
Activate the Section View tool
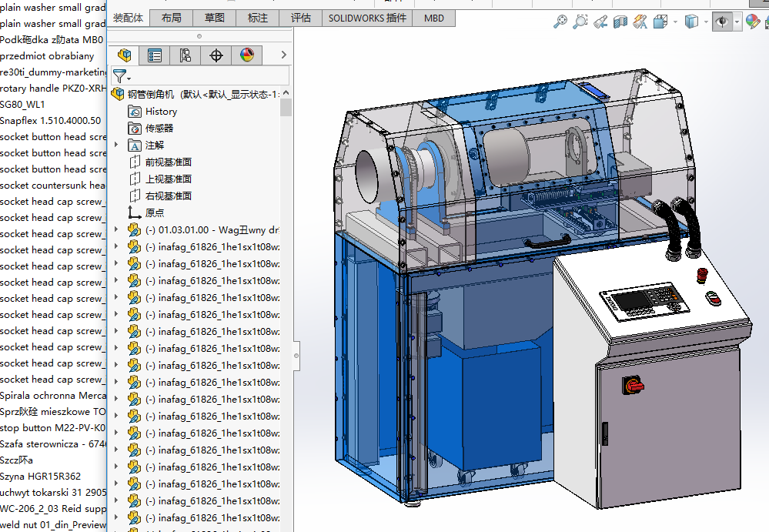(x=620, y=22)
